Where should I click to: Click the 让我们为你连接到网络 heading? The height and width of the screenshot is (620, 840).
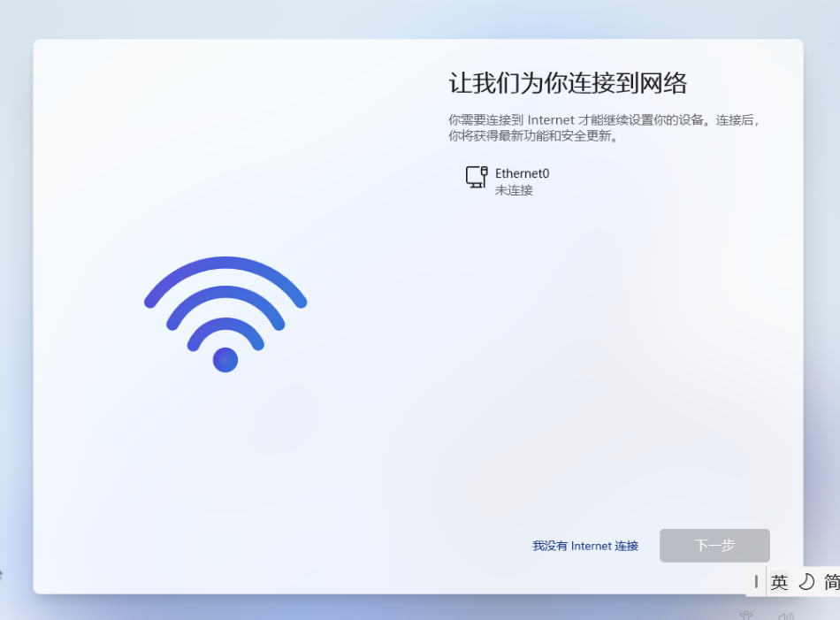point(568,83)
